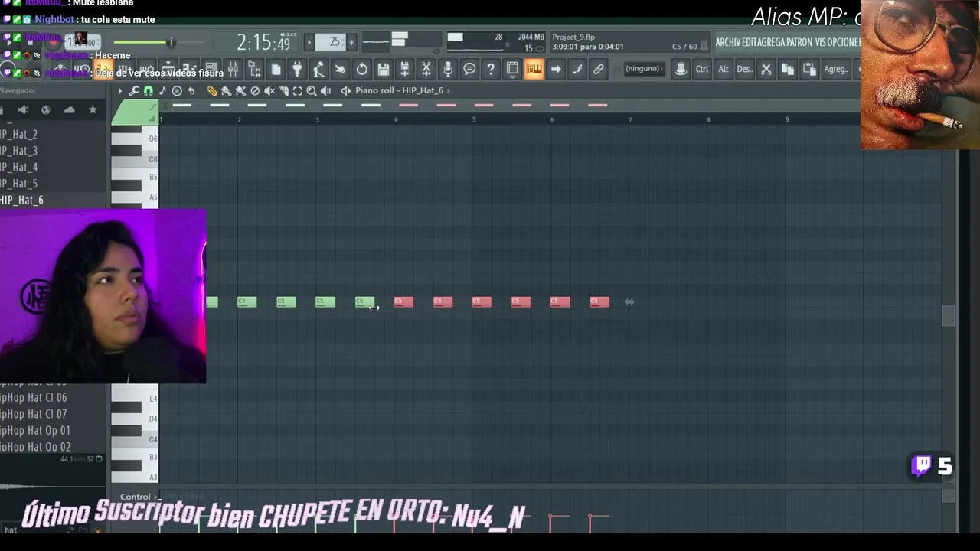Click the Agreg.. button
The image size is (980, 551).
click(x=835, y=70)
